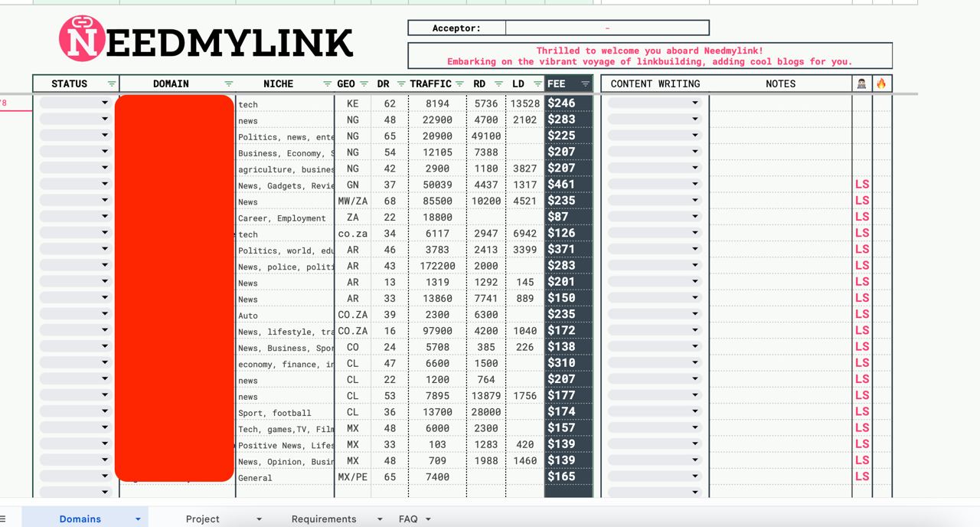Switch to the Project sheet tab
Screen dimensions: 980x527
(203, 519)
